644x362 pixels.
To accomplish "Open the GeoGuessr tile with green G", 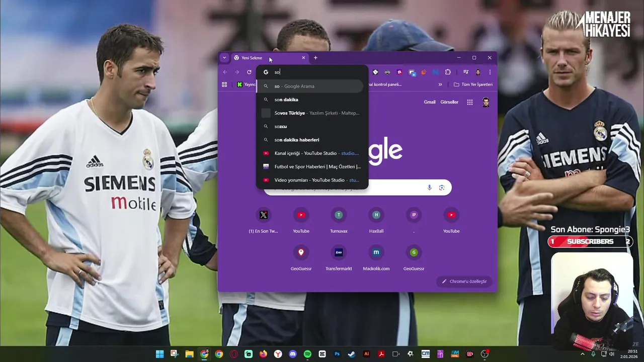I will (414, 257).
